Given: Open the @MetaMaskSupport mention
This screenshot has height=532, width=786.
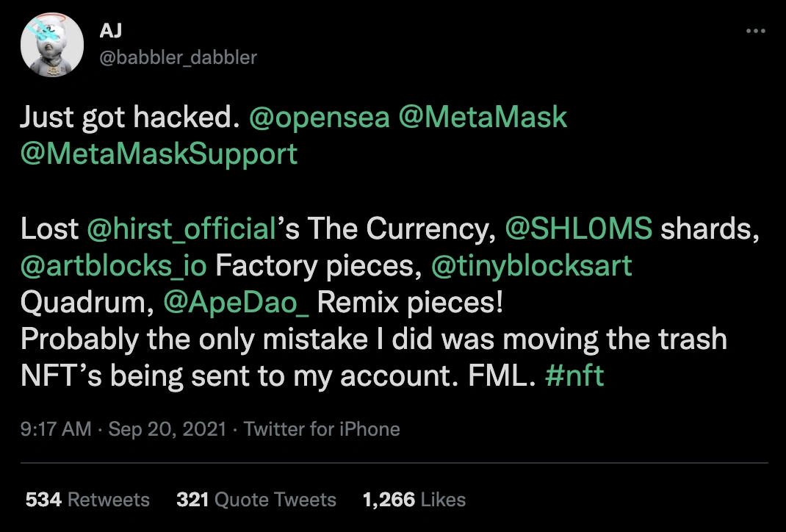Looking at the screenshot, I should 159,154.
